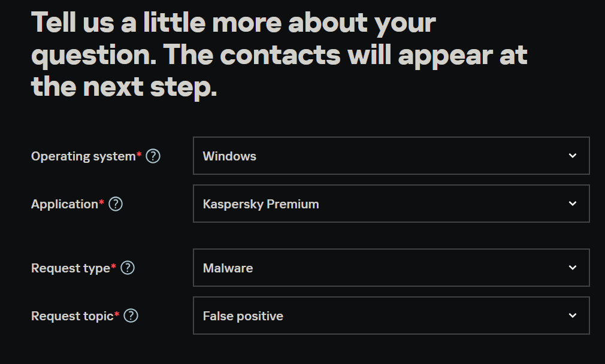Open the Malware dropdown chevron
The height and width of the screenshot is (364, 605).
click(x=573, y=268)
